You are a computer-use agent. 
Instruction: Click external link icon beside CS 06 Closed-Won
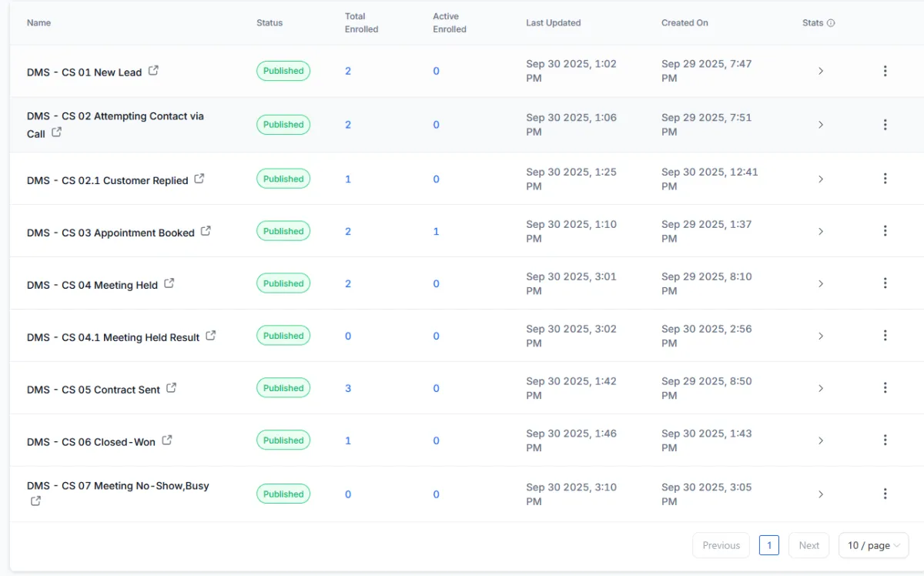click(167, 440)
